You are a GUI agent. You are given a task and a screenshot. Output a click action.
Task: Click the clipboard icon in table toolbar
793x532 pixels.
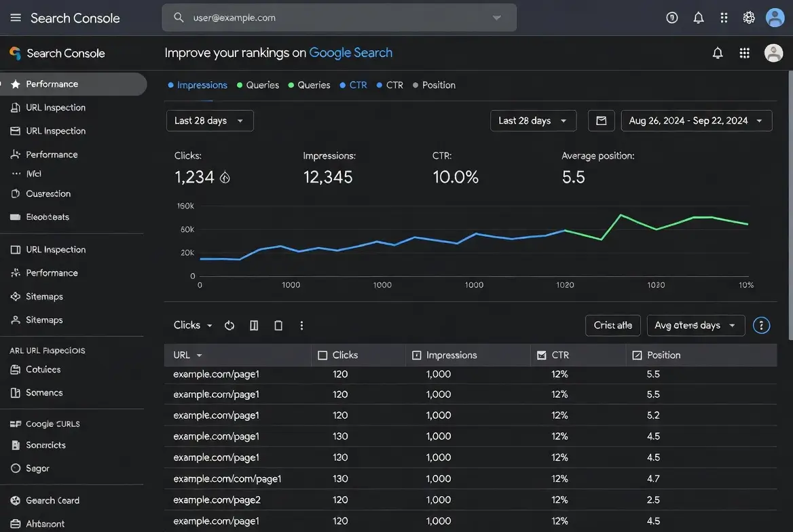pyautogui.click(x=278, y=326)
